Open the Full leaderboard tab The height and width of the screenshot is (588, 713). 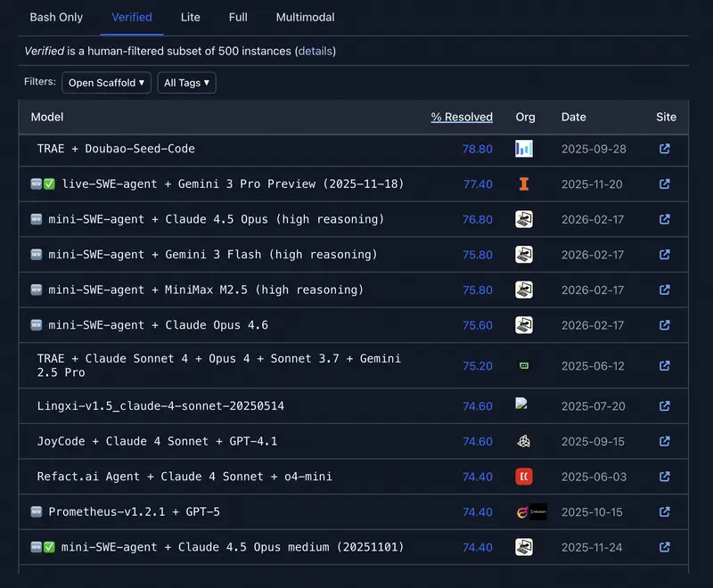point(238,17)
